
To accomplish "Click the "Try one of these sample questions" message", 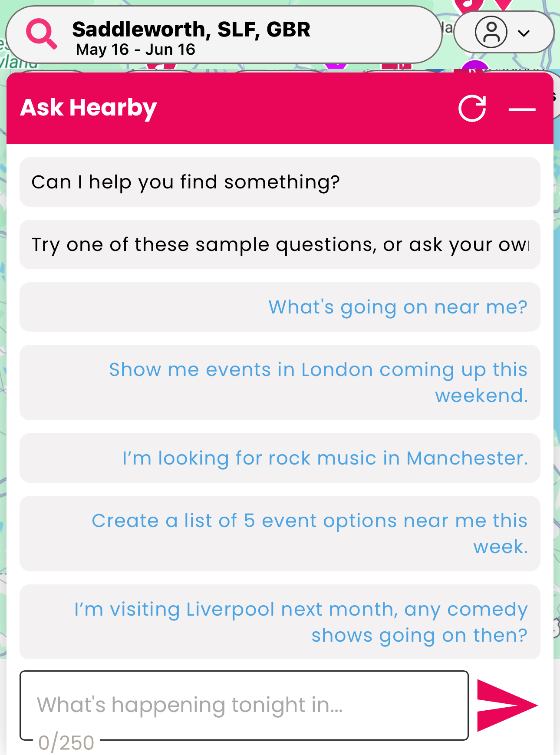I will tap(280, 244).
